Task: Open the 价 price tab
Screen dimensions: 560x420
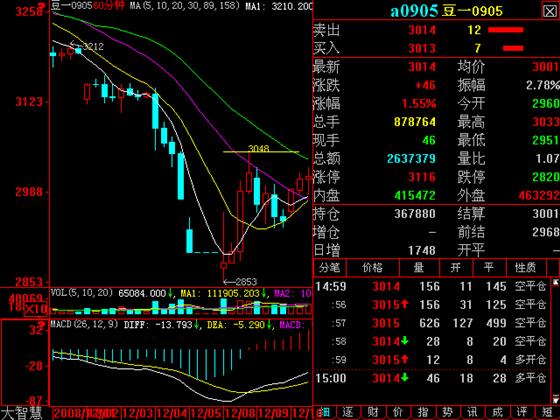Action: click(x=398, y=413)
